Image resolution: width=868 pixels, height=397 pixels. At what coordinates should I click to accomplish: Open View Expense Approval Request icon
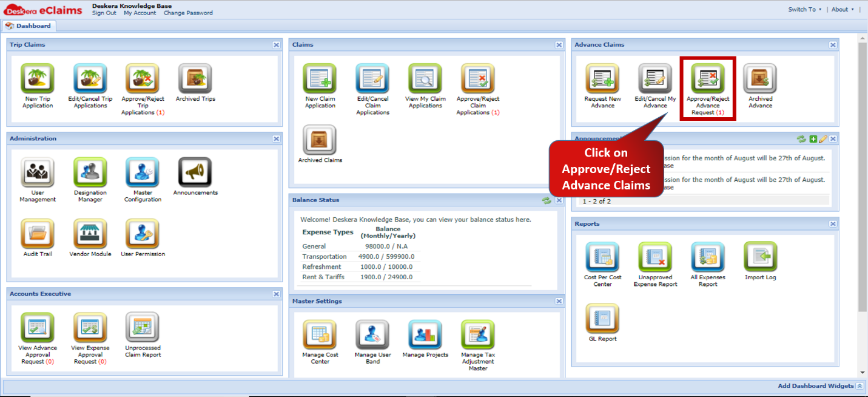point(90,328)
